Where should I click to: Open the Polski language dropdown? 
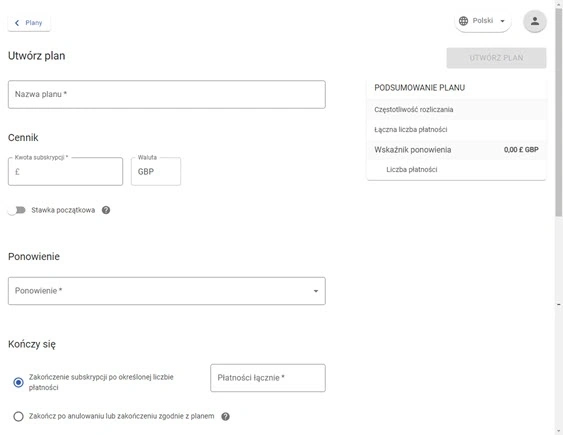pyautogui.click(x=483, y=21)
